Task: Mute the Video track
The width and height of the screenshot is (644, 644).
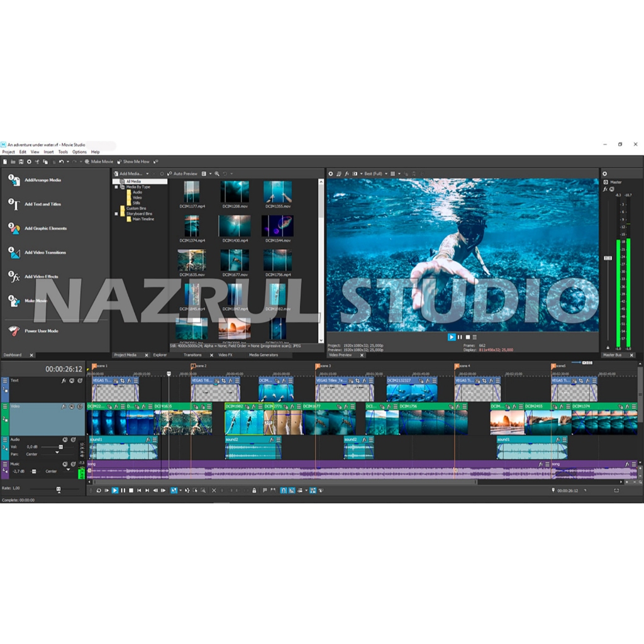Action: click(x=73, y=407)
